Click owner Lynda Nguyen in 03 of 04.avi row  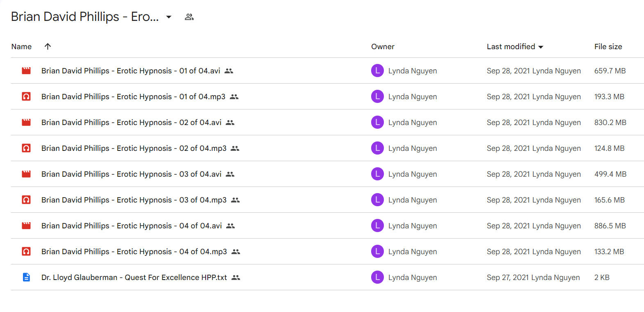click(413, 174)
